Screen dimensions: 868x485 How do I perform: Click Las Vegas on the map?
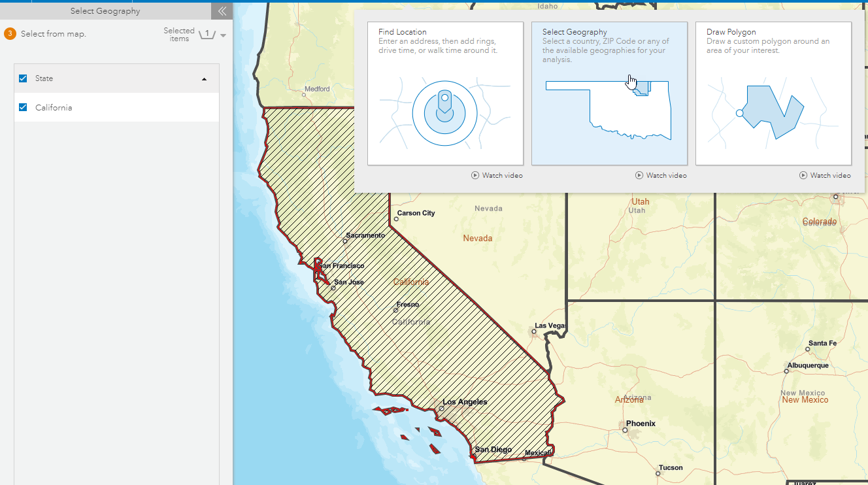tap(533, 331)
